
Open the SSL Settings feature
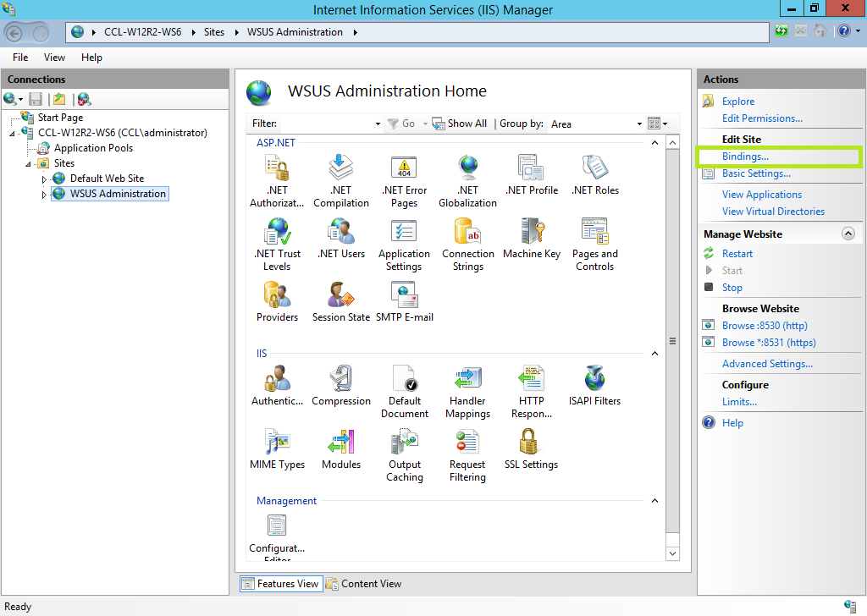(x=532, y=449)
